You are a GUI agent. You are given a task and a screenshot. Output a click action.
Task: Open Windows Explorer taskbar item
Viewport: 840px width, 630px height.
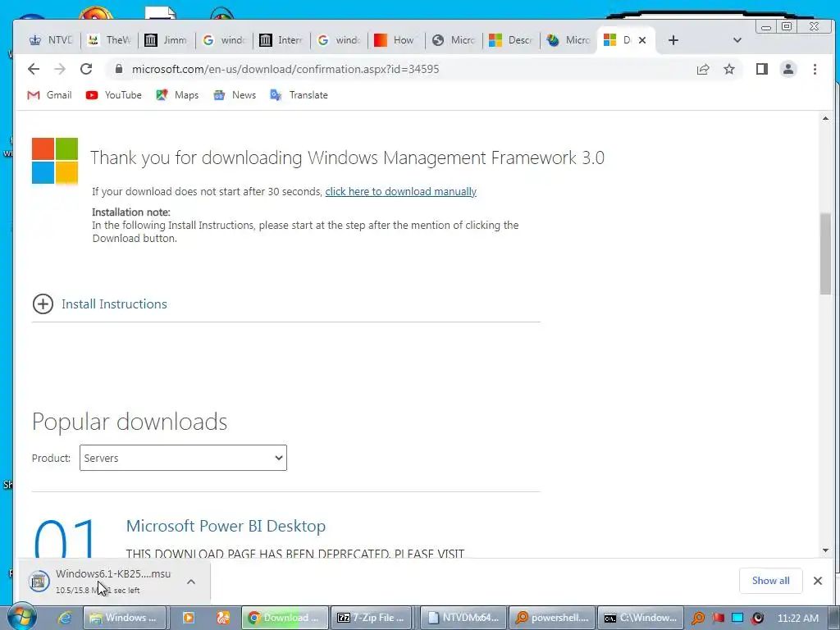pyautogui.click(x=125, y=618)
